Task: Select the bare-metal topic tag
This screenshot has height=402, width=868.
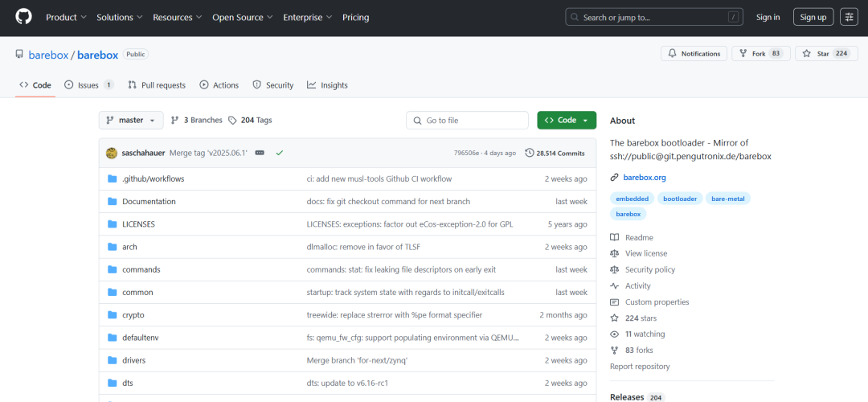Action: 728,199
